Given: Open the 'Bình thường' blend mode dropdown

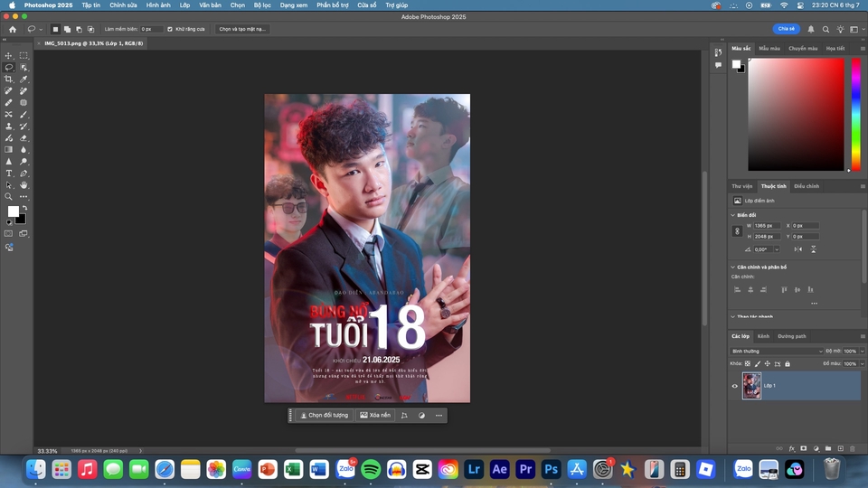Looking at the screenshot, I should point(777,352).
